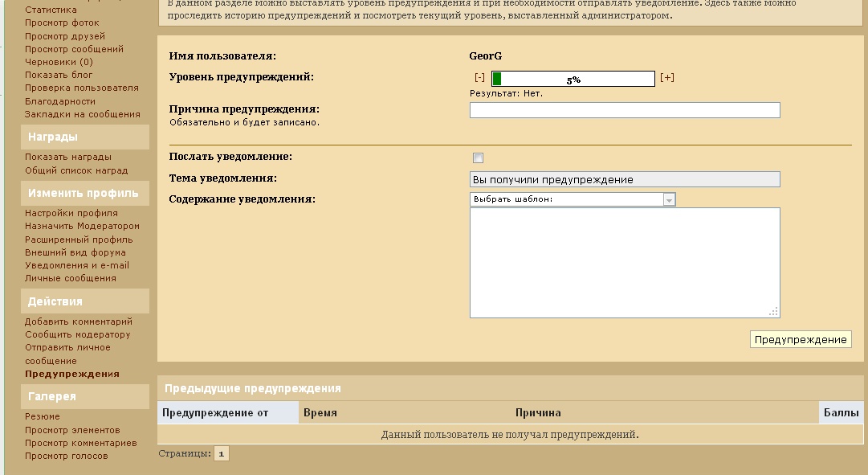The height and width of the screenshot is (475, 868).
Task: Click inside the notification content textarea
Action: click(x=625, y=263)
